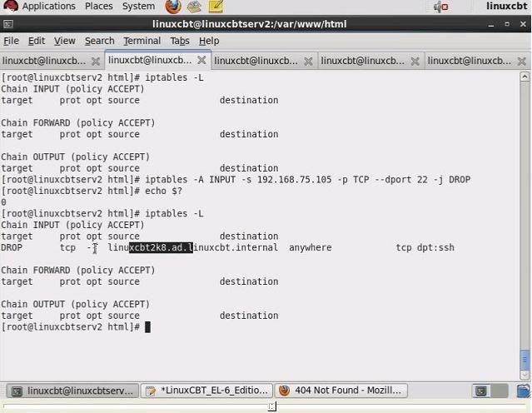Click the scrollbar down arrow
Viewport: 532px width, 413px height.
coord(525,376)
